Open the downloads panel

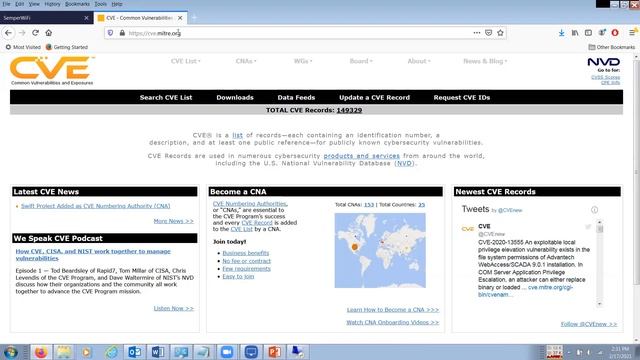(x=562, y=33)
